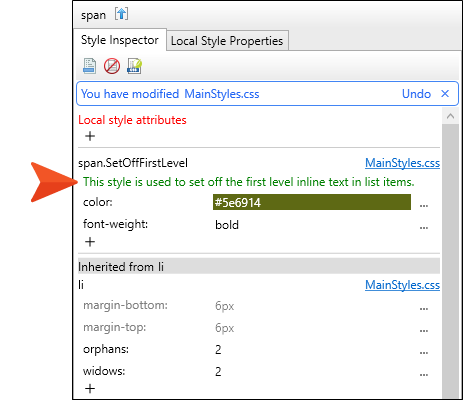Switch to the Local Style Properties tab
This screenshot has width=463, height=400.
click(x=227, y=41)
